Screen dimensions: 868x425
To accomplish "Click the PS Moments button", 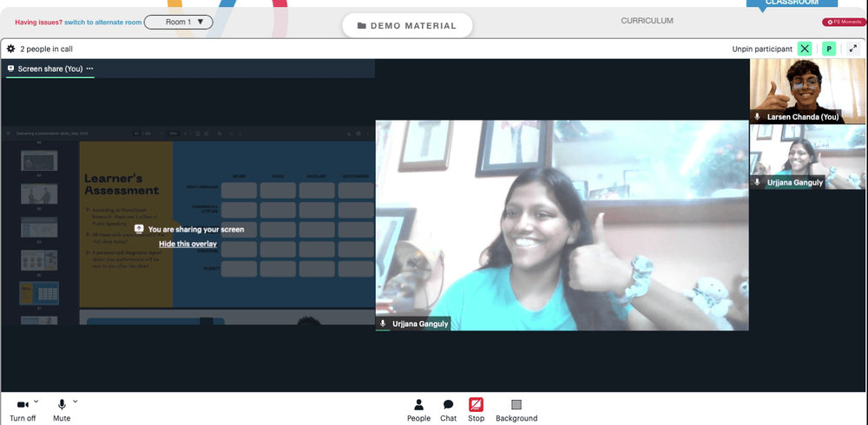I will [x=844, y=23].
